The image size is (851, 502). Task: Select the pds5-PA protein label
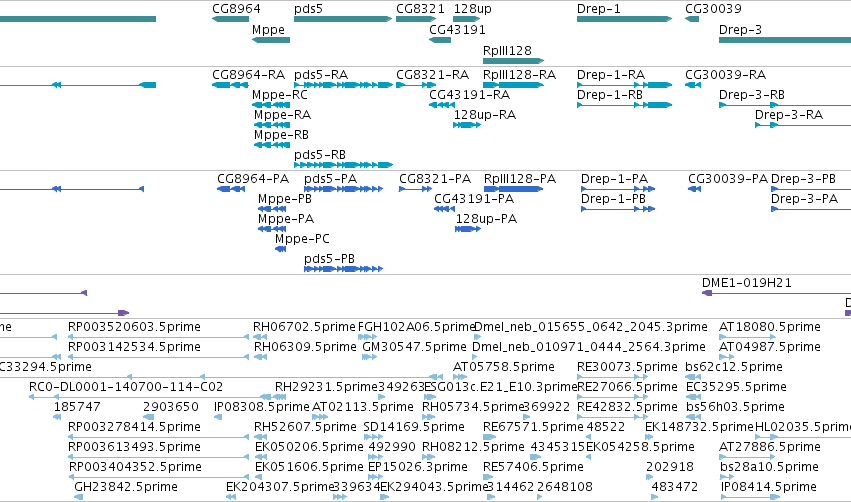click(331, 179)
